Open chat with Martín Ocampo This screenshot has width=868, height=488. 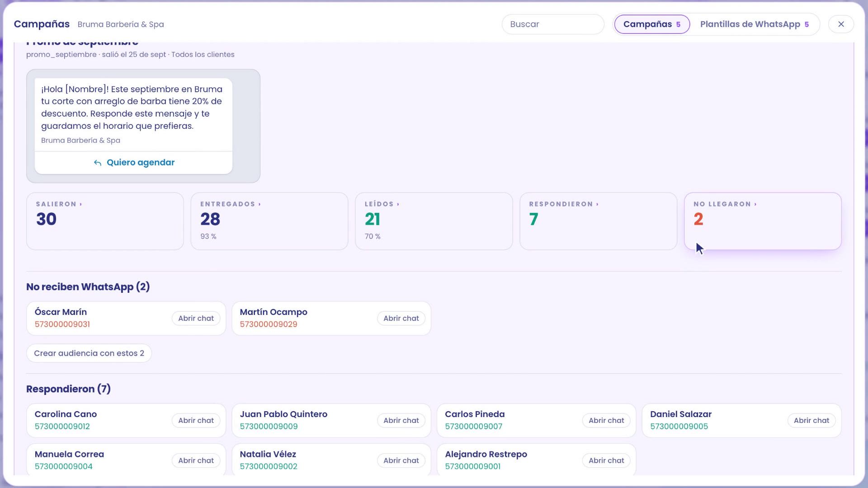(x=401, y=318)
